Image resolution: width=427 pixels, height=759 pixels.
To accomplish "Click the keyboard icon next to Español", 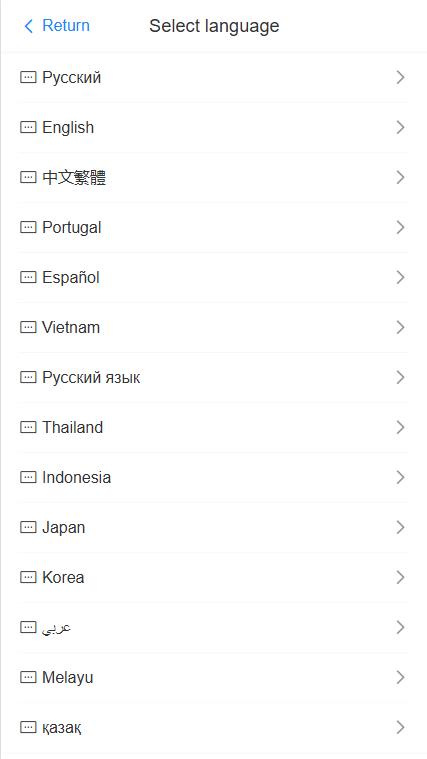I will pyautogui.click(x=28, y=277).
